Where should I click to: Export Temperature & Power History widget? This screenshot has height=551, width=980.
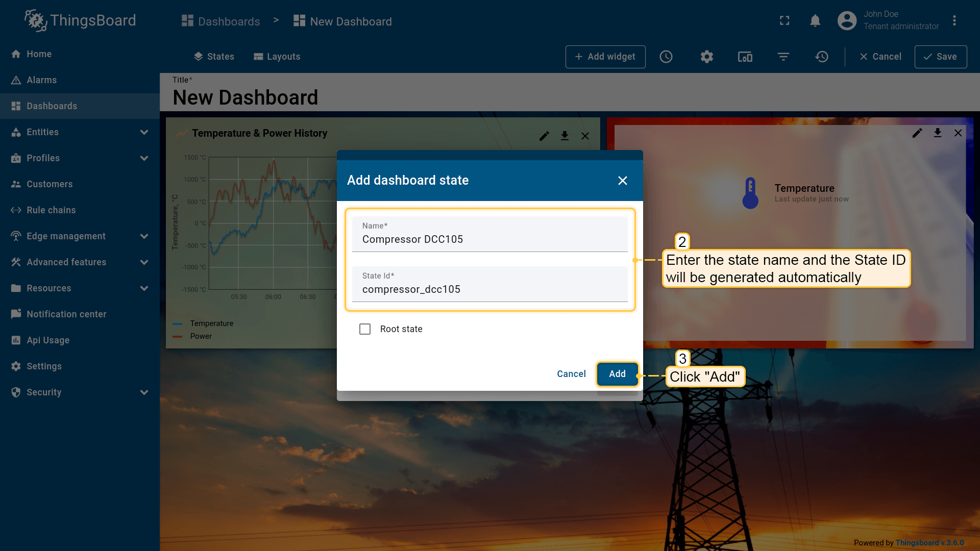click(x=565, y=136)
